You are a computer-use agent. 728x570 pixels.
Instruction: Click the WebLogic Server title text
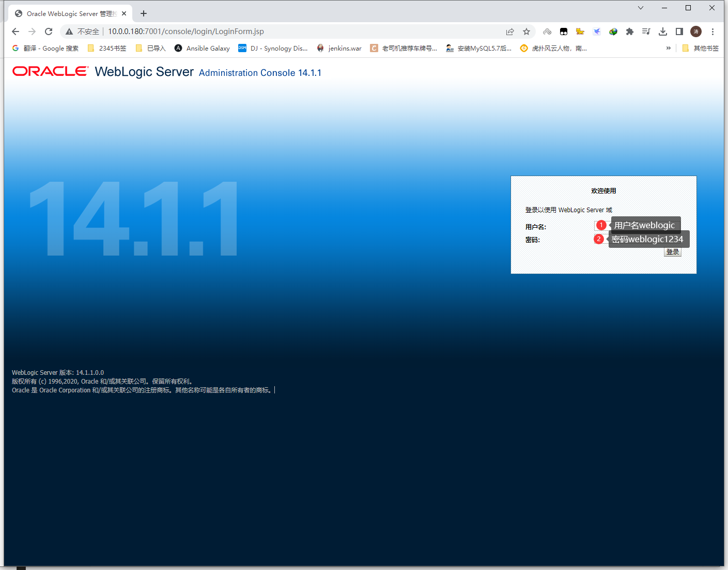[144, 72]
